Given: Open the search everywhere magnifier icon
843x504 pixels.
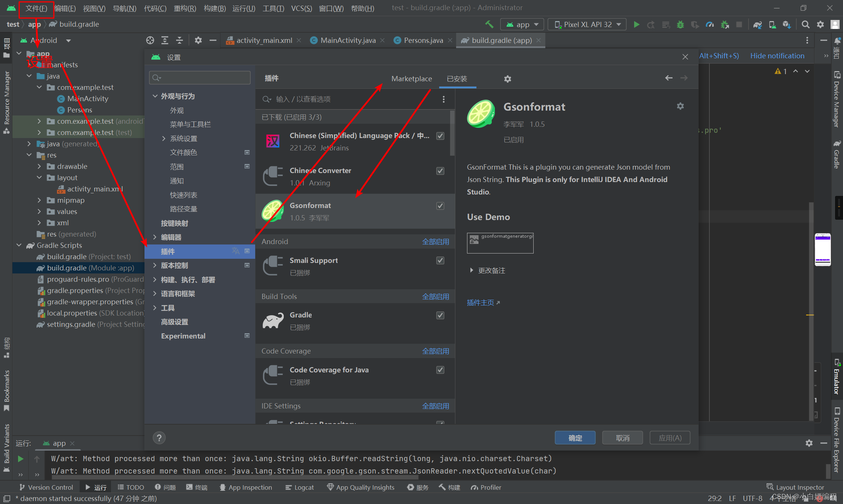Looking at the screenshot, I should coord(805,24).
